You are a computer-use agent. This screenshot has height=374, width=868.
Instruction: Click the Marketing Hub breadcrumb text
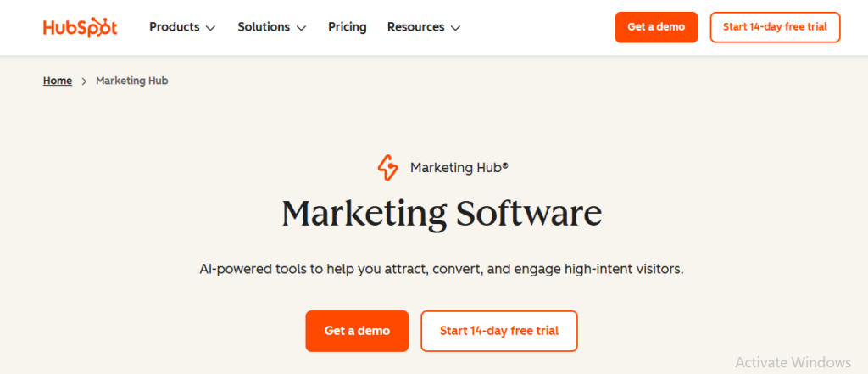[131, 81]
